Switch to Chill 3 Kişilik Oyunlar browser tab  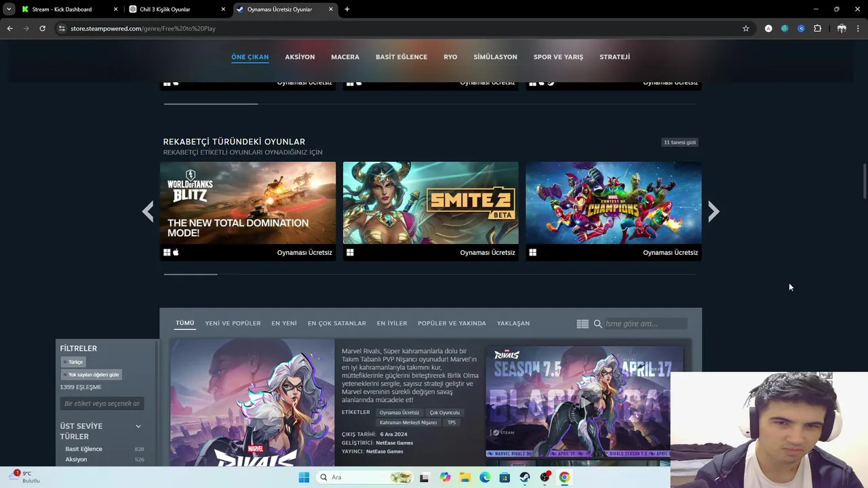point(176,9)
